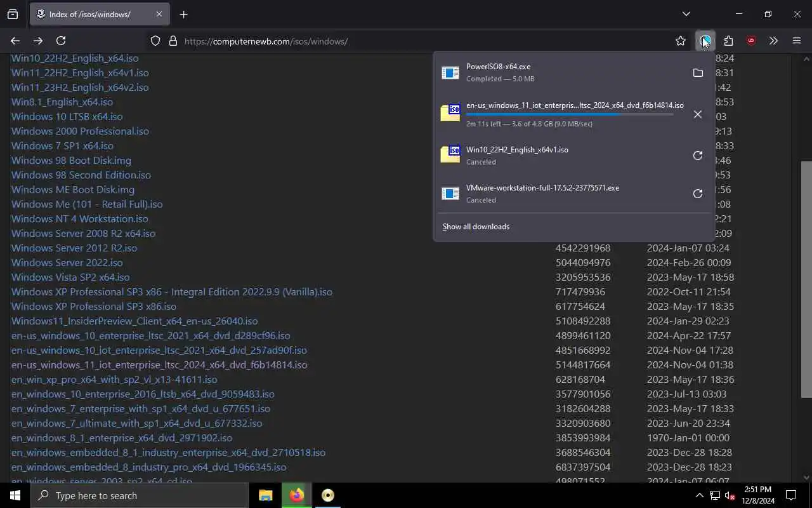The width and height of the screenshot is (812, 508).
Task: Click the Windows 11 IoT download progress bar
Action: point(570,115)
